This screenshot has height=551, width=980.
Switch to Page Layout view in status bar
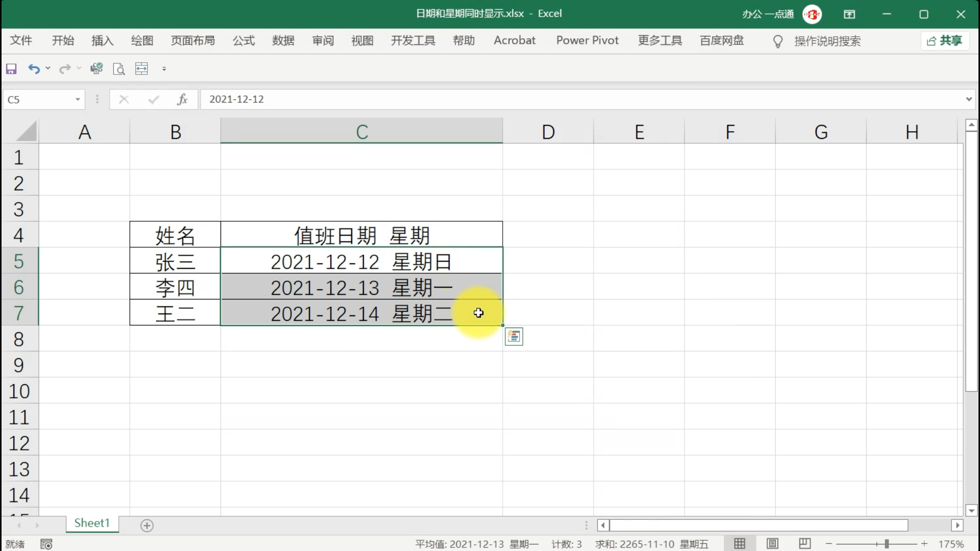(773, 543)
